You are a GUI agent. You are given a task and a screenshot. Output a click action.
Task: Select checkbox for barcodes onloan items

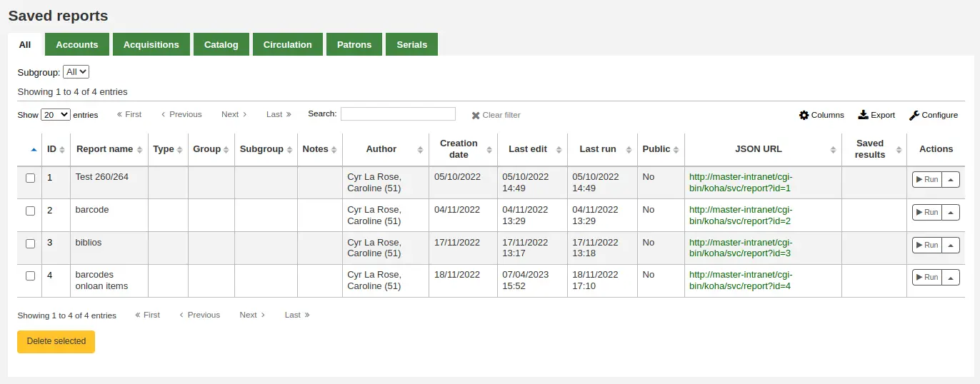31,276
